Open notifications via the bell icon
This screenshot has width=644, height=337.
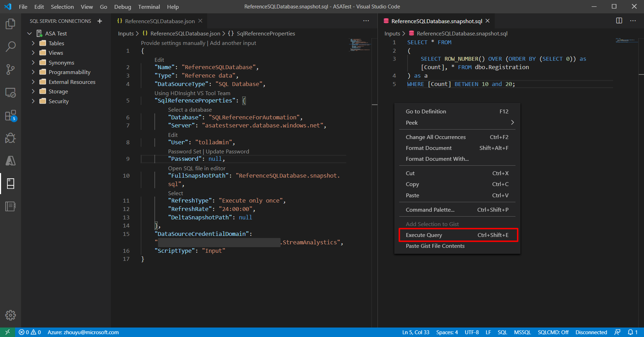631,332
